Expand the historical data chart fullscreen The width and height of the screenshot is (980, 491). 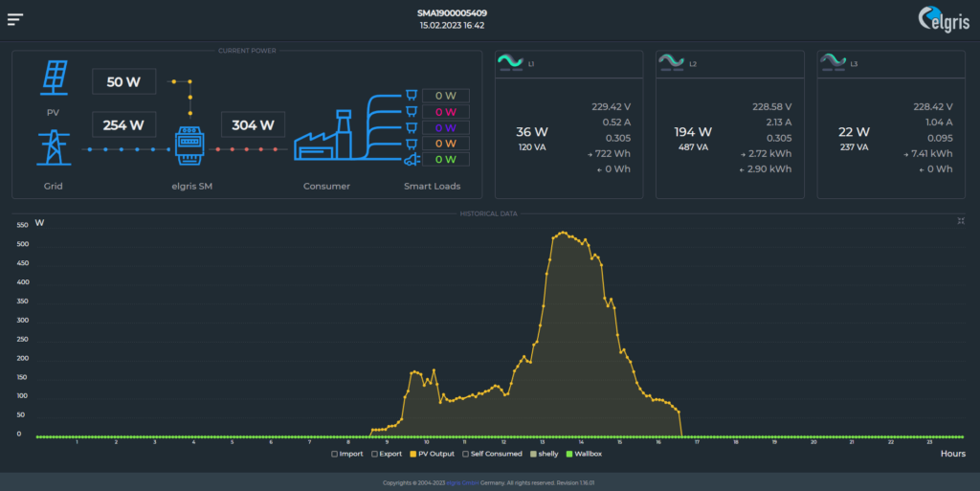tap(960, 221)
